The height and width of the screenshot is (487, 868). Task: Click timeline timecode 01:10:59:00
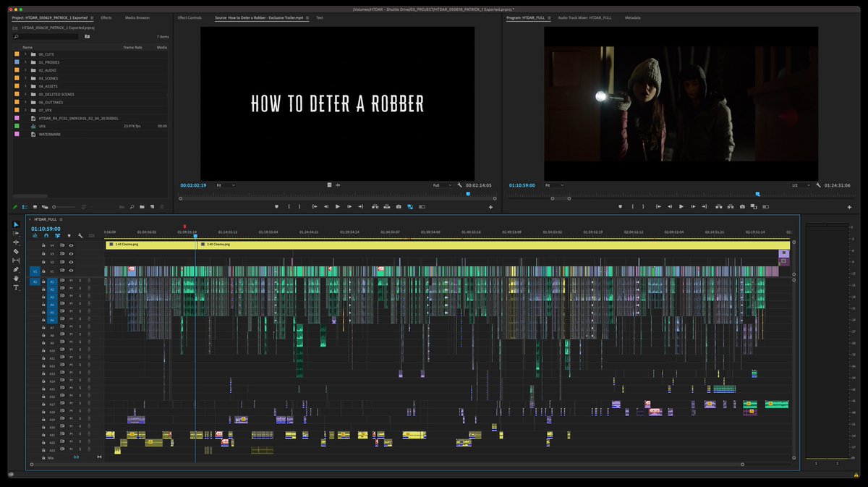click(46, 228)
